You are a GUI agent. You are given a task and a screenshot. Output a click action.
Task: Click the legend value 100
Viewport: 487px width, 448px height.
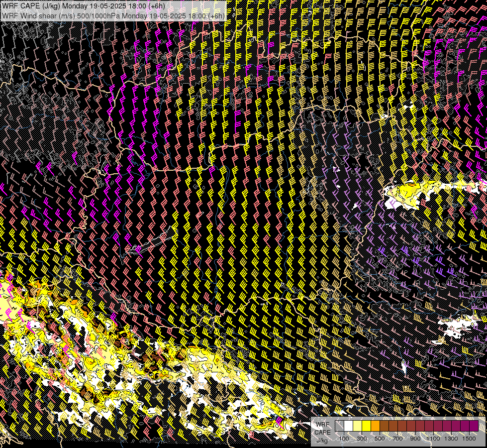pos(344,439)
